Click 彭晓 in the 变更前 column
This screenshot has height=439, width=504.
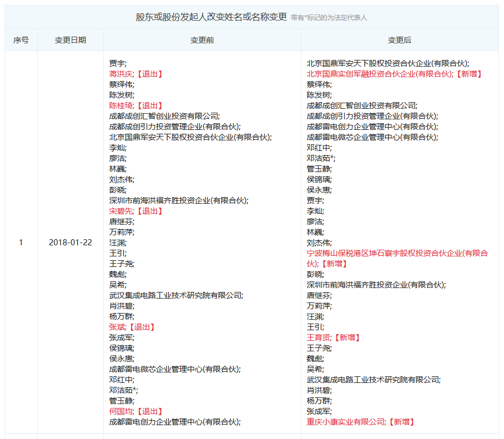pos(118,190)
